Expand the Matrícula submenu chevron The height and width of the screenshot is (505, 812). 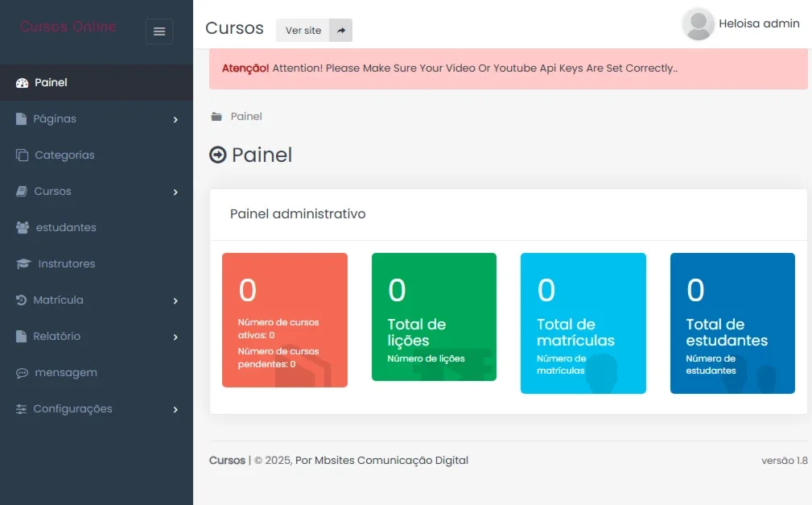point(175,300)
